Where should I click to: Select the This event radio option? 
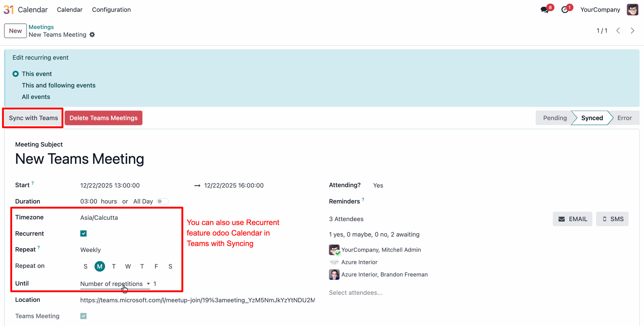point(15,74)
